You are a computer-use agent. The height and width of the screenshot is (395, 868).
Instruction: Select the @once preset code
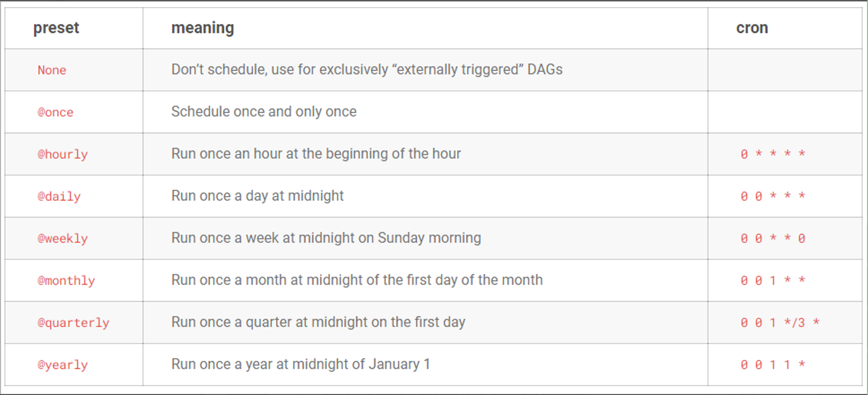(55, 112)
